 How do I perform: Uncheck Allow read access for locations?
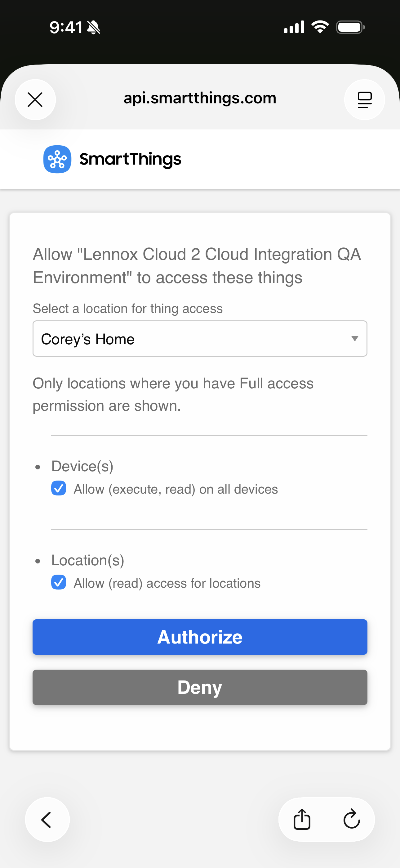59,582
